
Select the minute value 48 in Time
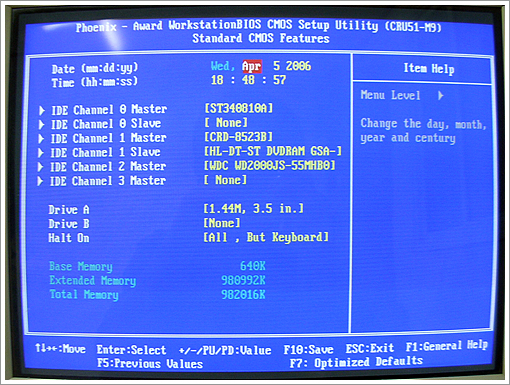(x=248, y=80)
